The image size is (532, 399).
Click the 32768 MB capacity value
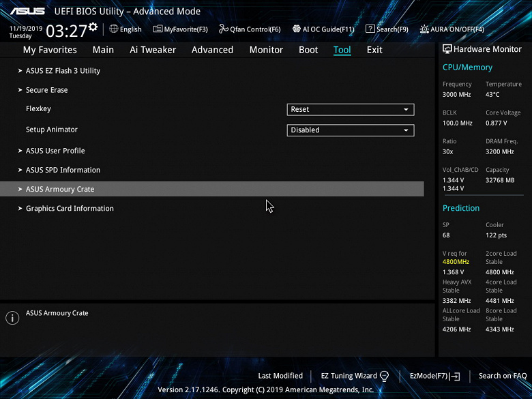(500, 180)
